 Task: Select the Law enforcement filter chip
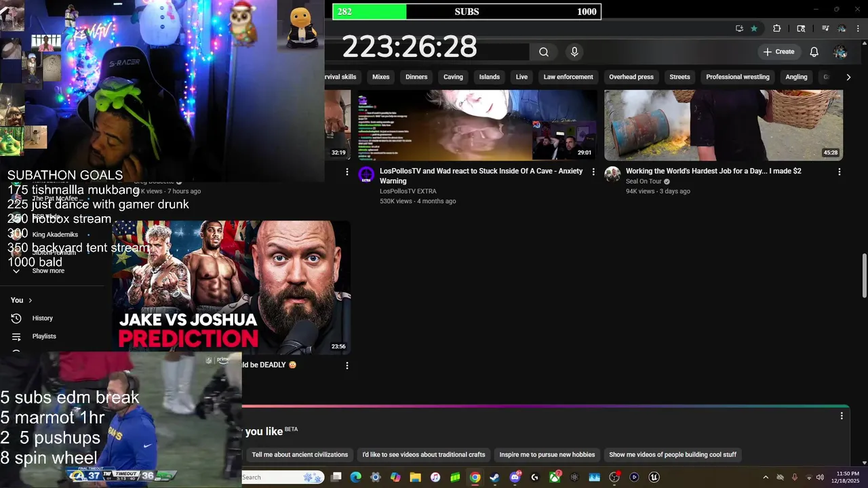568,77
